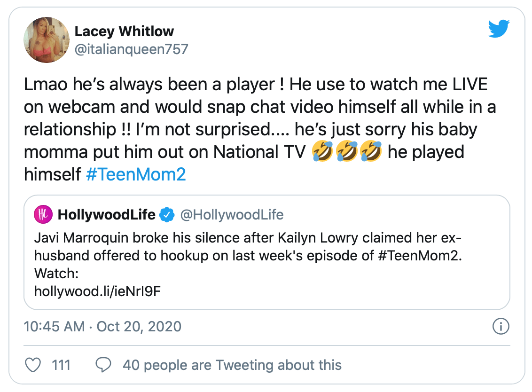Click the first laughing emoji in tweet

pyautogui.click(x=322, y=151)
